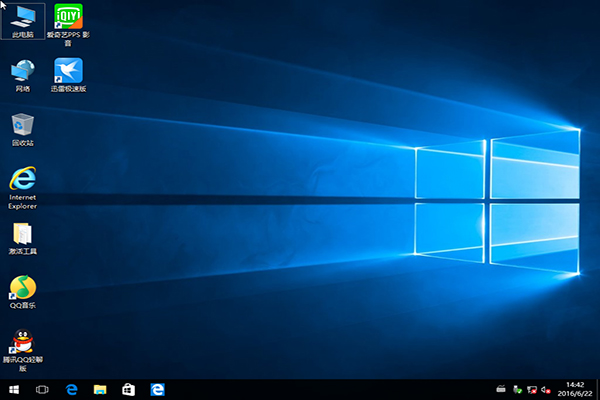Click the touch keyboard tray icon
The height and width of the screenshot is (400, 600).
[x=501, y=388]
